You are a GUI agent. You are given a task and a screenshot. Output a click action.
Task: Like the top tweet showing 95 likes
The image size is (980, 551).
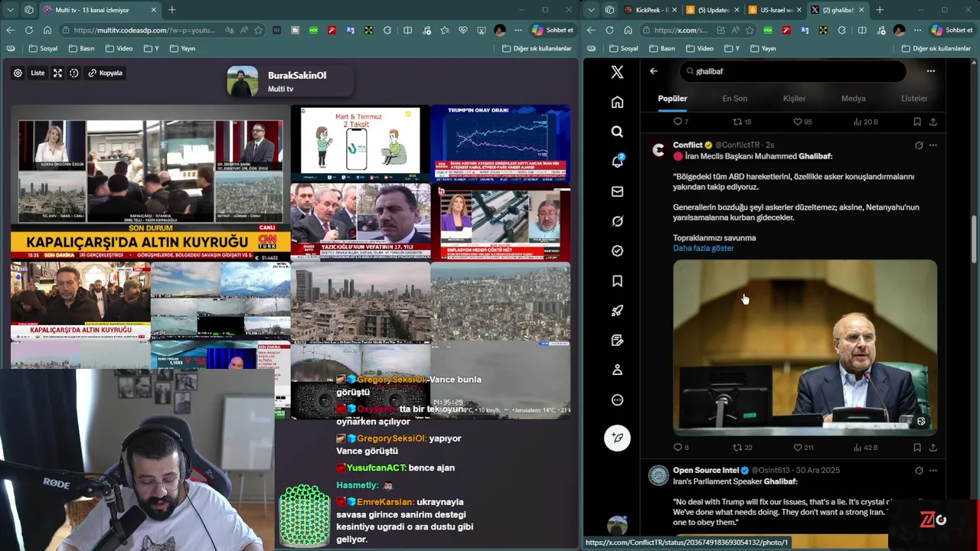point(802,122)
